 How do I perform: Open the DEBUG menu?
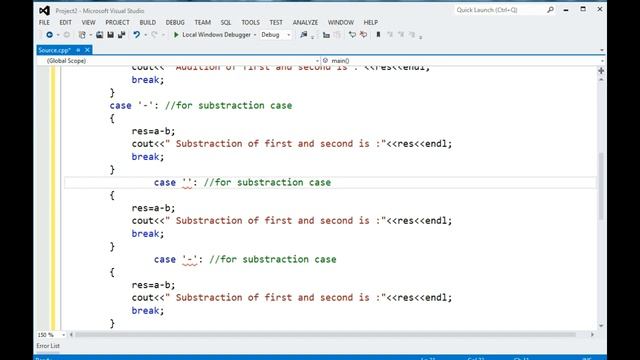click(x=175, y=22)
